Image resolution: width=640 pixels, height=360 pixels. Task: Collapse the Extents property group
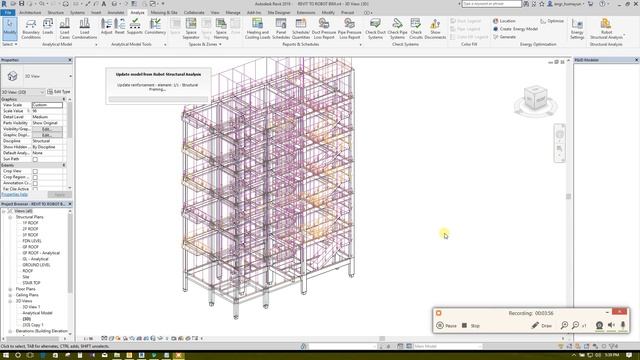tap(64, 165)
